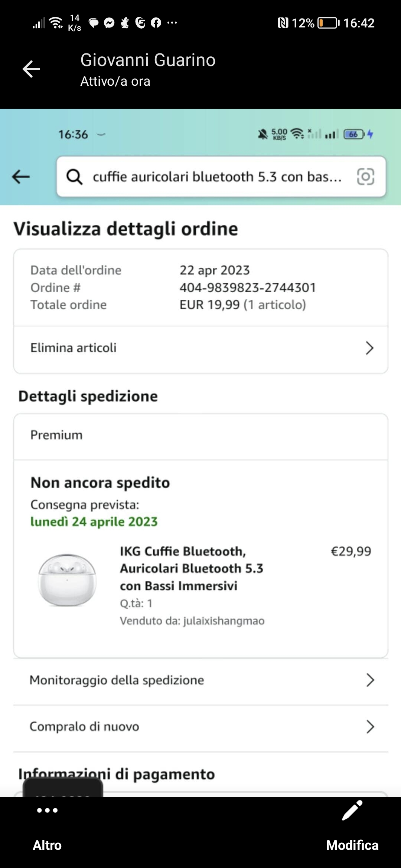
Task: Expand Compralo di nuovo chevron
Action: tap(370, 727)
